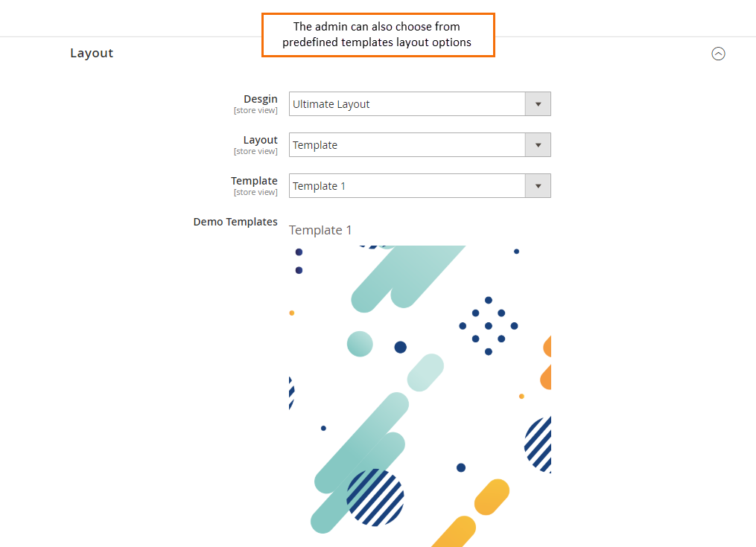The image size is (756, 547).
Task: Click the annotation box about predefined templates
Action: [378, 34]
